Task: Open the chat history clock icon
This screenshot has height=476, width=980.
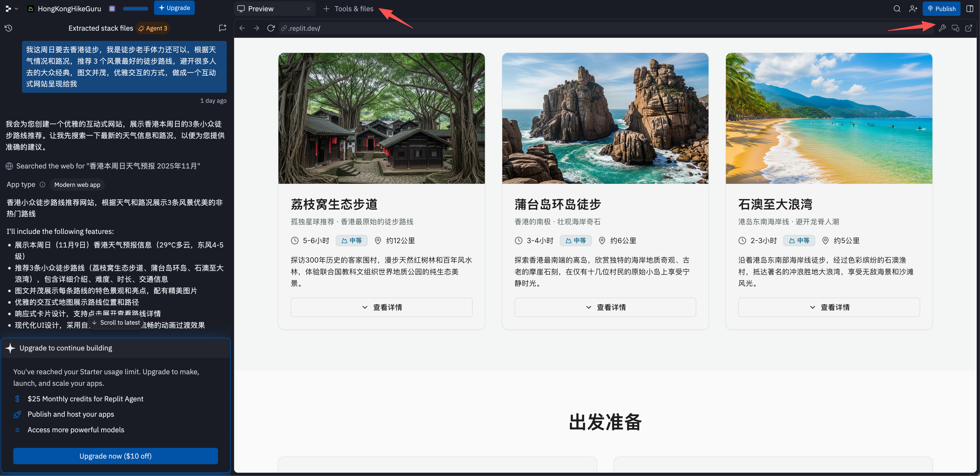Action: 8,28
